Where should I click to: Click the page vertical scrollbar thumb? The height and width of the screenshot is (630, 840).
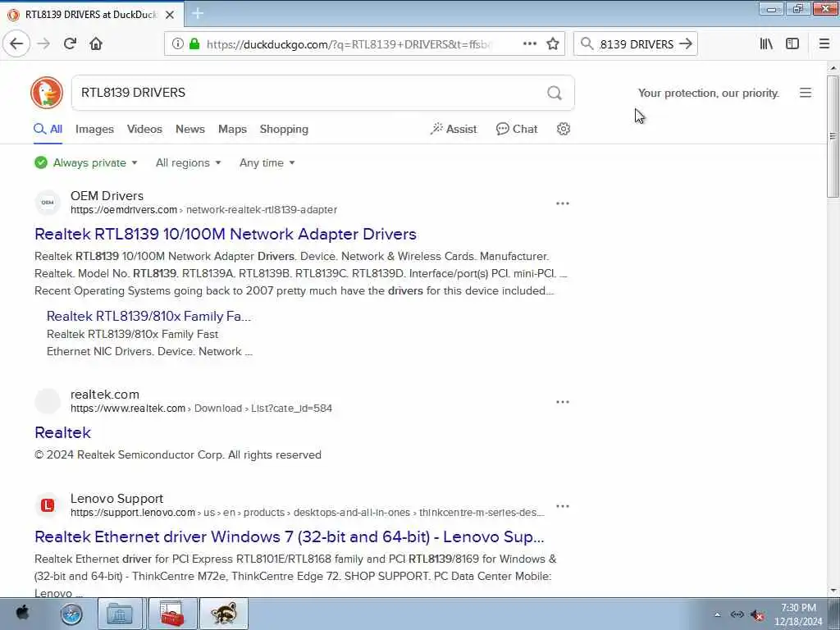833,137
